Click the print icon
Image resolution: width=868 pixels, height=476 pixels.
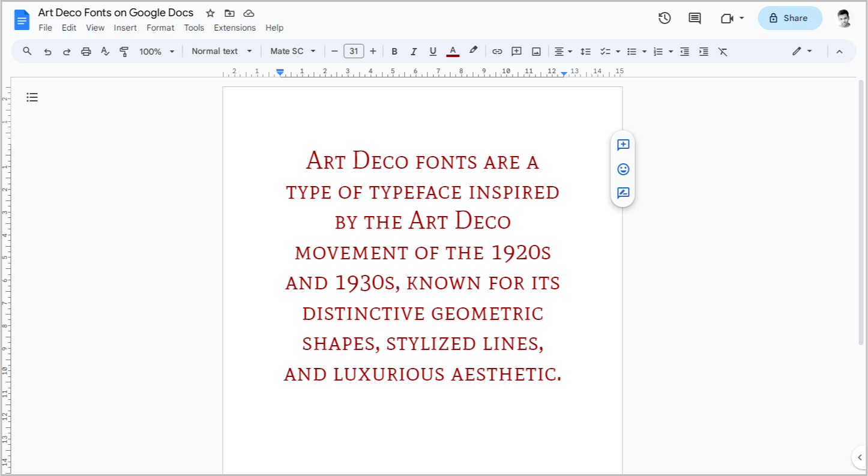pyautogui.click(x=86, y=51)
